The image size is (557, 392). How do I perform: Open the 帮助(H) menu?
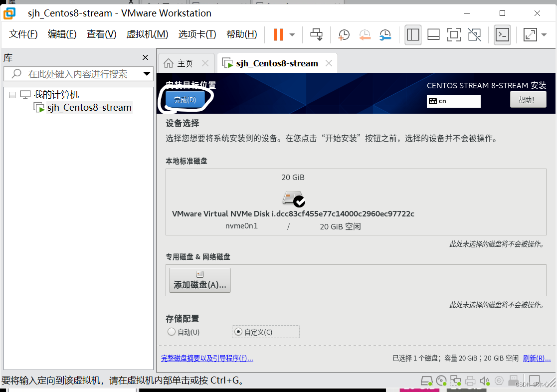tap(241, 34)
